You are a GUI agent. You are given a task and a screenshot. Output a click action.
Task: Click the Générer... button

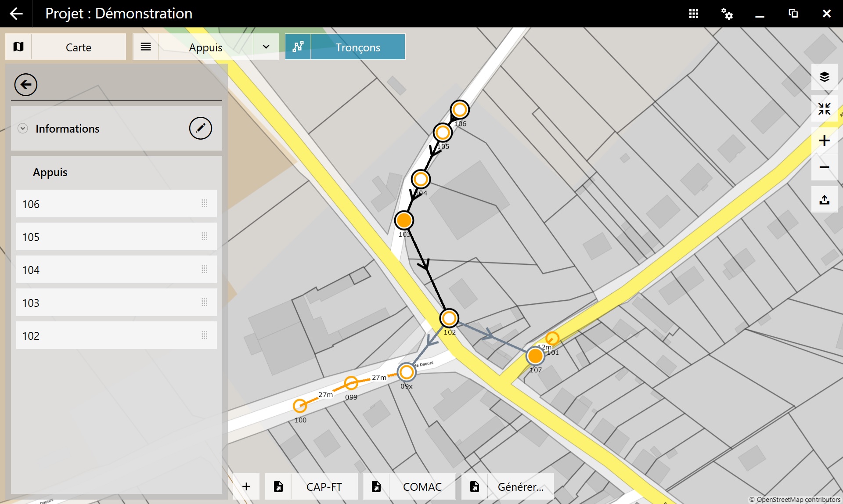[x=521, y=486]
